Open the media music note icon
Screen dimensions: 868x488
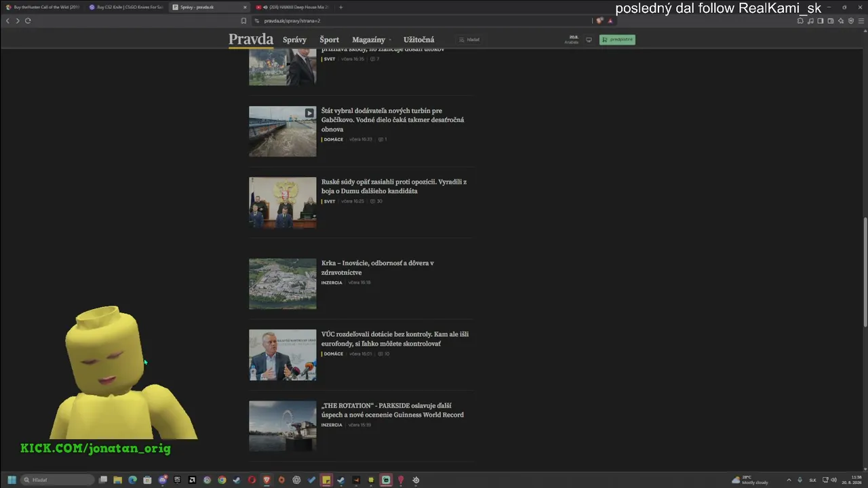pyautogui.click(x=810, y=21)
